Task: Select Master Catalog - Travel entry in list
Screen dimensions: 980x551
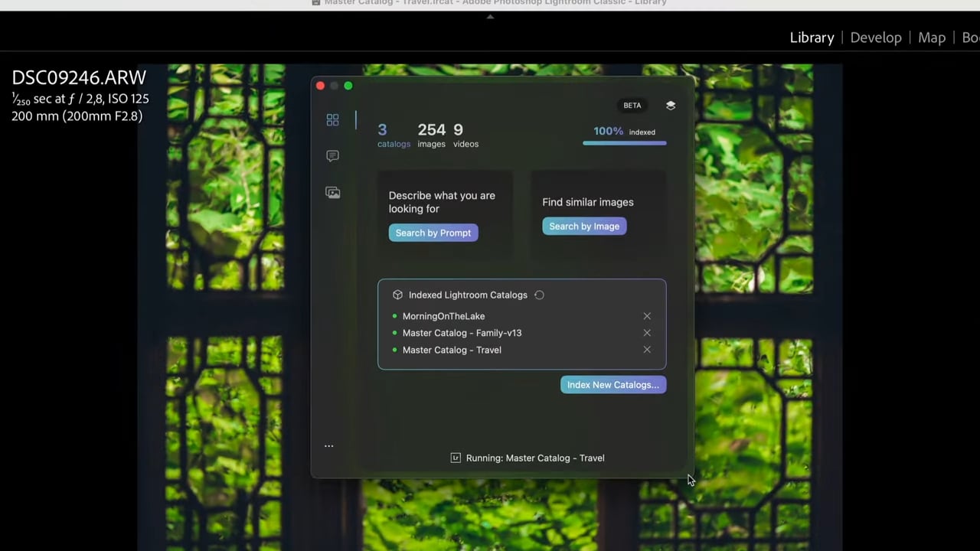Action: pos(452,350)
